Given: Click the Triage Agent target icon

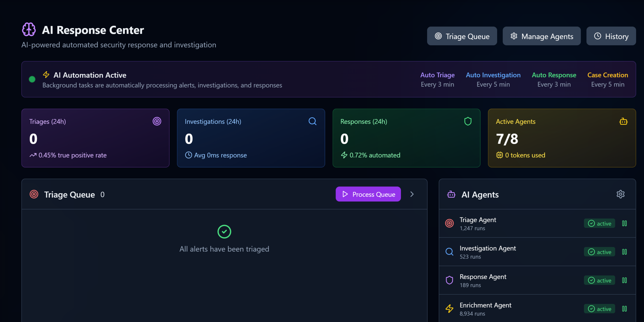Looking at the screenshot, I should pos(449,223).
